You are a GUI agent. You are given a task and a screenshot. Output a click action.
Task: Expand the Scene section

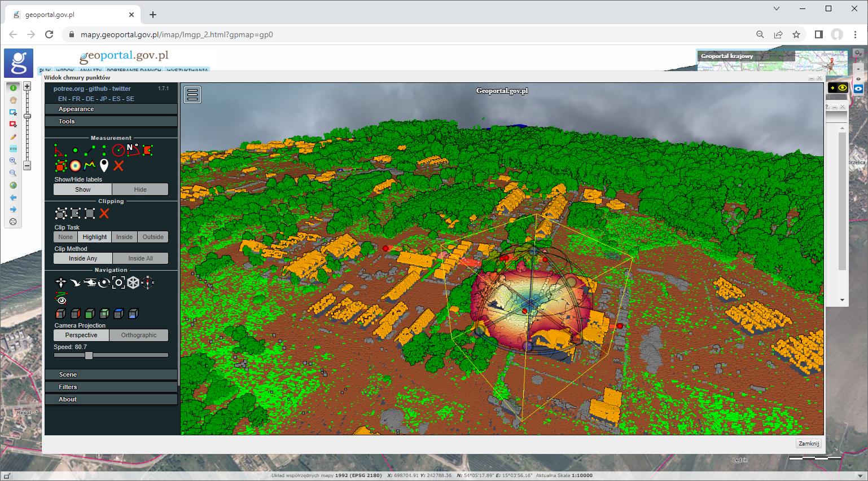point(111,374)
